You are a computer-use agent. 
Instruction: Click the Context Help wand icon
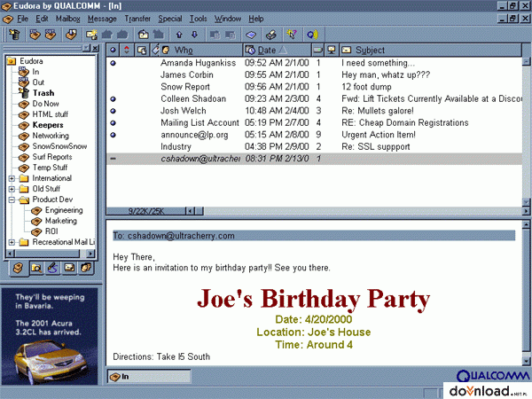point(291,35)
